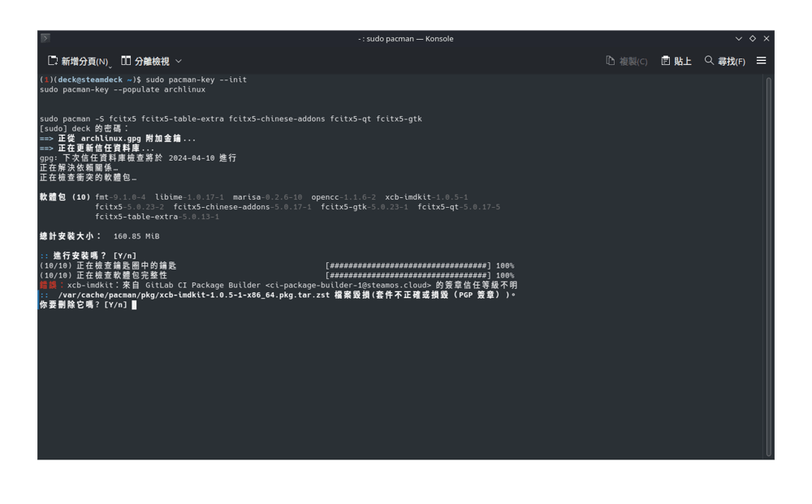This screenshot has width=812, height=504.
Task: Click the split view panes icon
Action: pyautogui.click(x=127, y=60)
